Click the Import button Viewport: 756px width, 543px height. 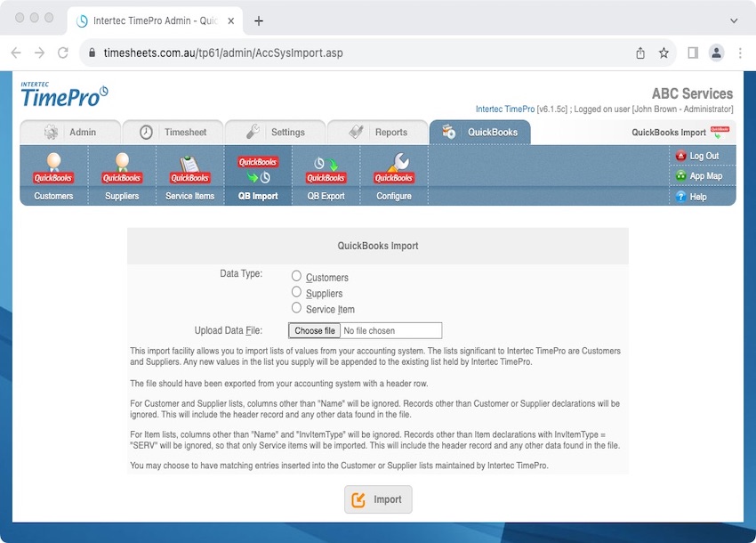pyautogui.click(x=378, y=499)
